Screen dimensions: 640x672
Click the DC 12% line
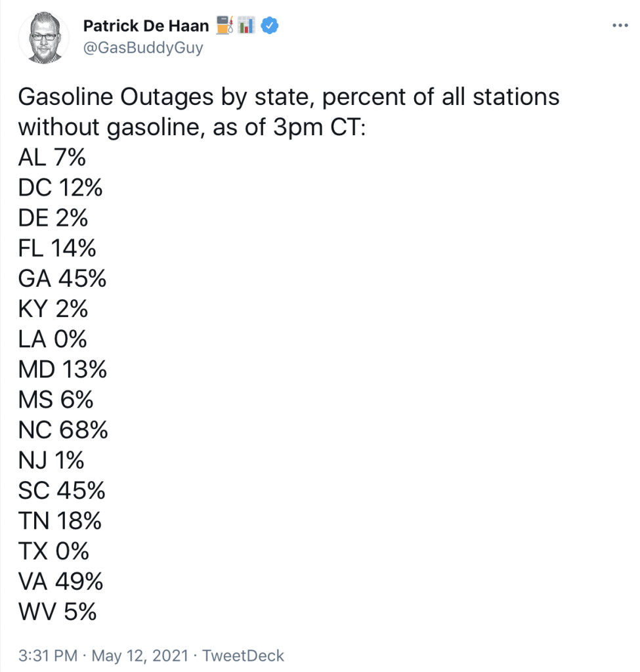(x=60, y=188)
